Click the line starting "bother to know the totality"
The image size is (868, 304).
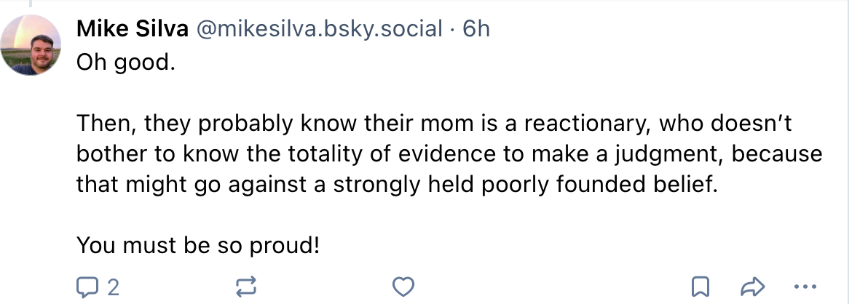[449, 154]
